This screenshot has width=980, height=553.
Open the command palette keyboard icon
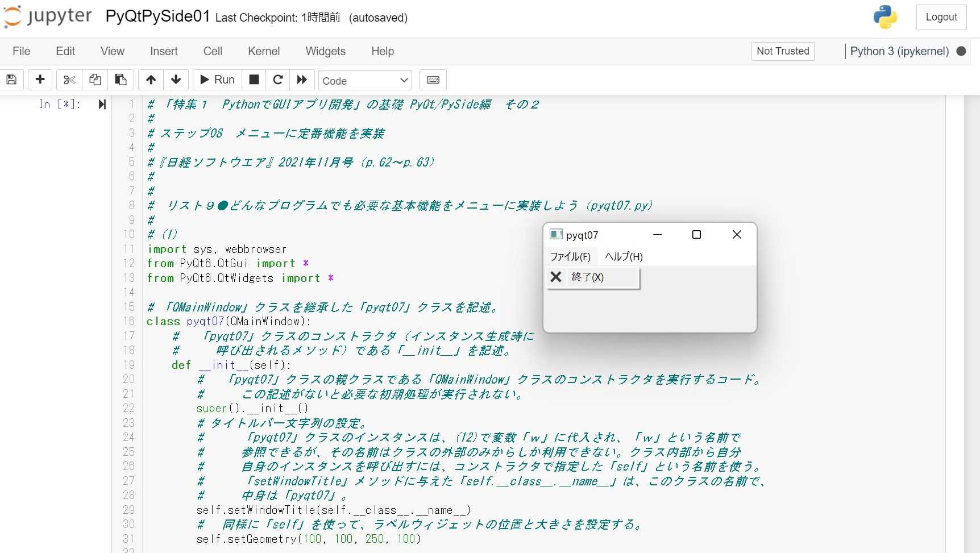pyautogui.click(x=433, y=80)
